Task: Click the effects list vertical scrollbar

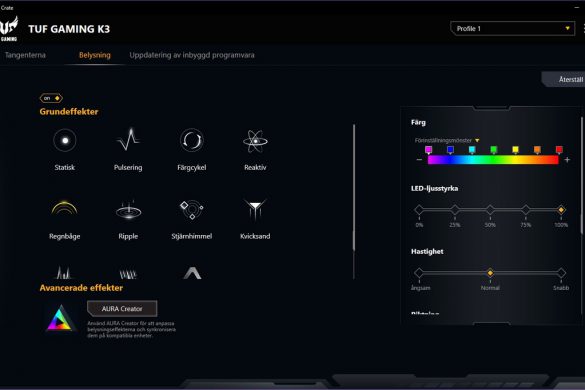Action: 354,202
